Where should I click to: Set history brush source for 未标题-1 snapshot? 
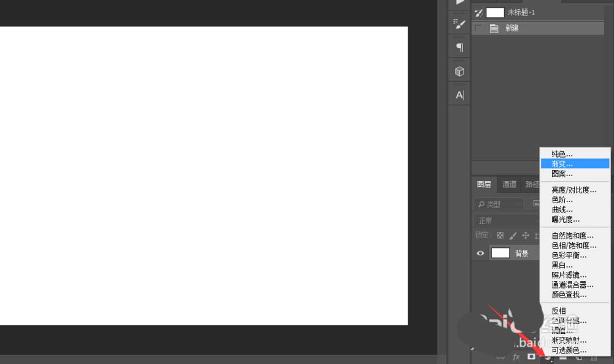pyautogui.click(x=478, y=13)
